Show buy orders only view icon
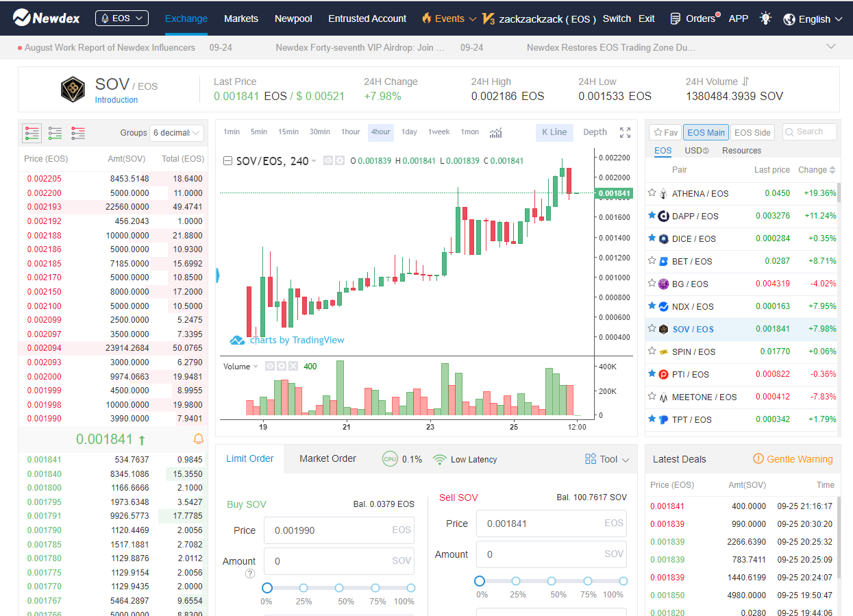Image resolution: width=853 pixels, height=616 pixels. click(x=55, y=133)
